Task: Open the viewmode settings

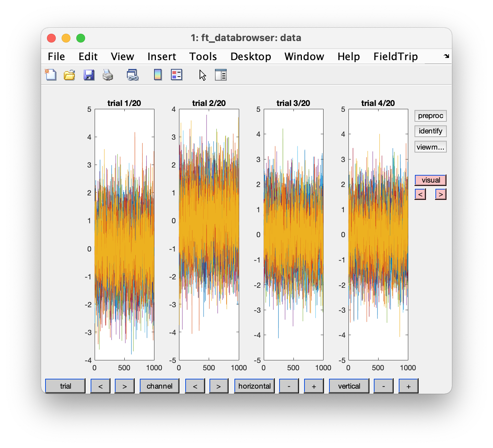Action: pos(430,147)
